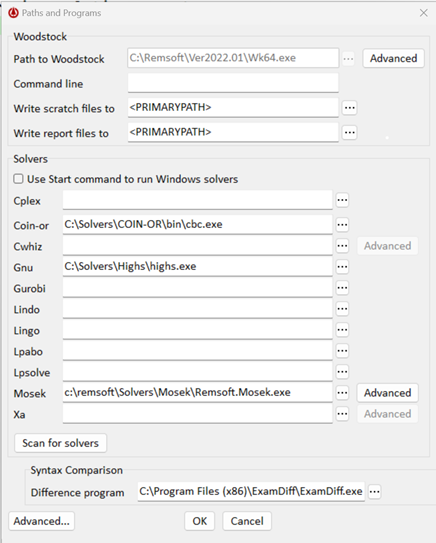Click Scan for solvers button
Image resolution: width=436 pixels, height=543 pixels.
coord(61,443)
